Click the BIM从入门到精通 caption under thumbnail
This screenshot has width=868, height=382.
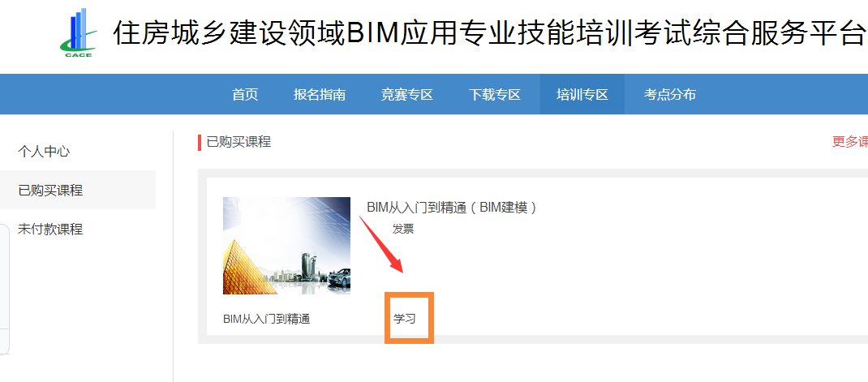266,319
